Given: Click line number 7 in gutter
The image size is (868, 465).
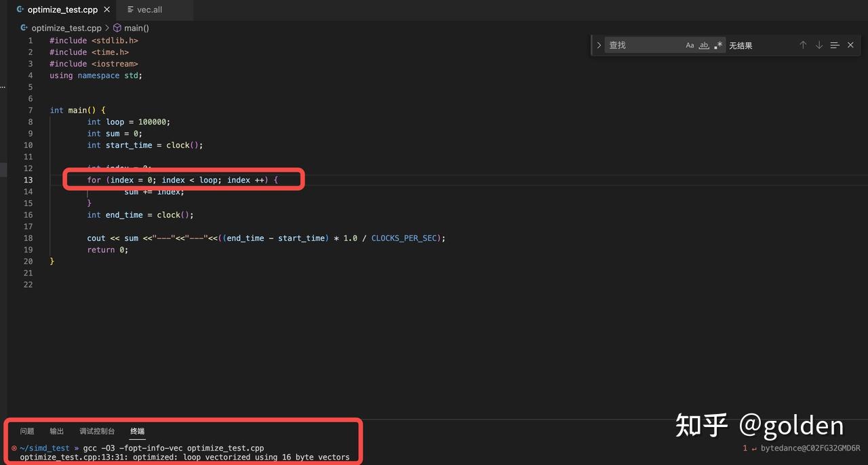Looking at the screenshot, I should coord(31,110).
